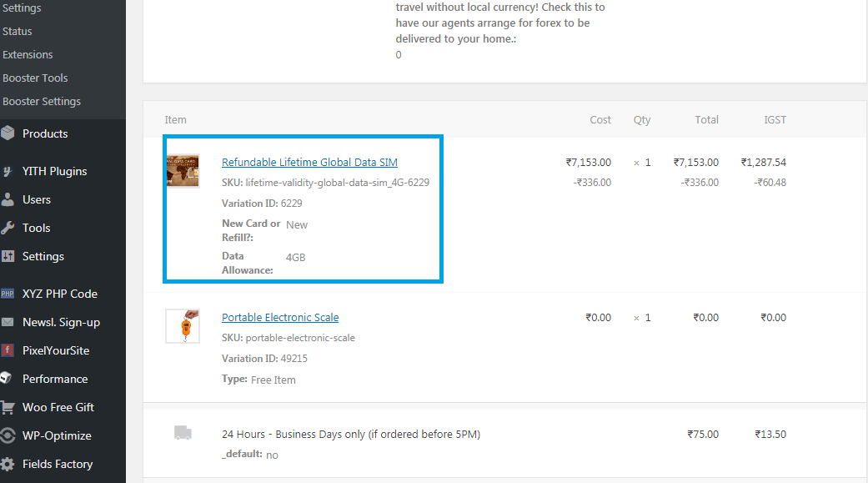
Task: Click the Cost column header
Action: pyautogui.click(x=600, y=119)
